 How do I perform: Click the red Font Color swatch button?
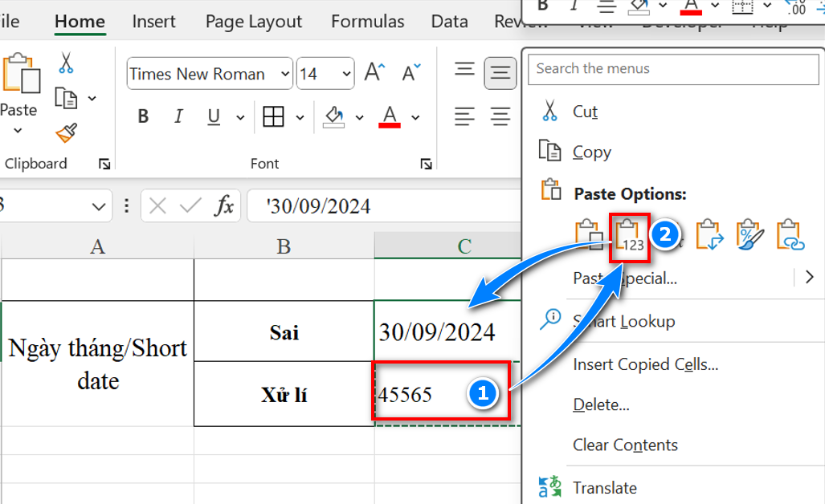(390, 117)
